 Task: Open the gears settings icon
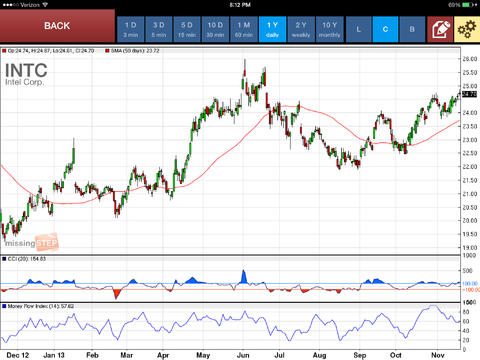(467, 29)
